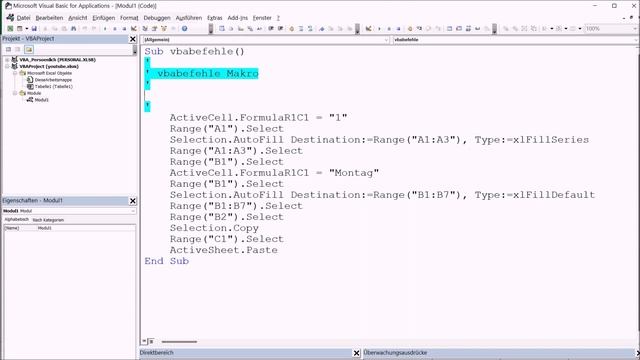Click View Code icon in Project panel

[x=8, y=49]
